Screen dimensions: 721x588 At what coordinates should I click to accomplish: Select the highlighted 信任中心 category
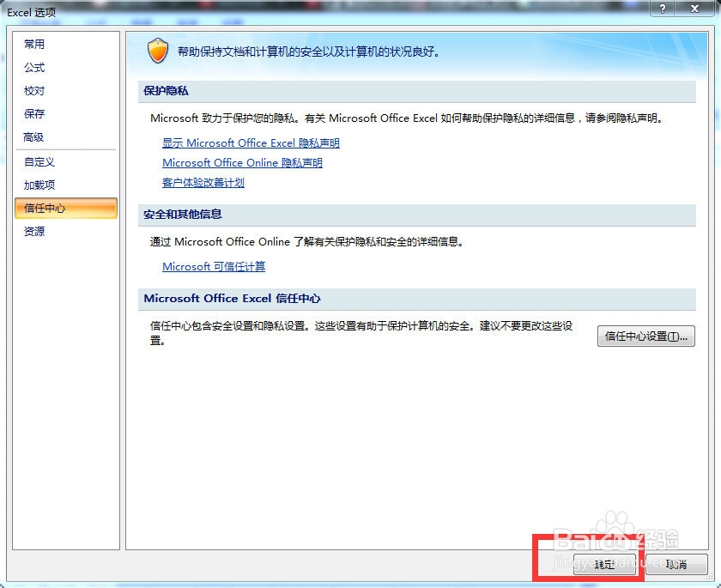pos(66,209)
